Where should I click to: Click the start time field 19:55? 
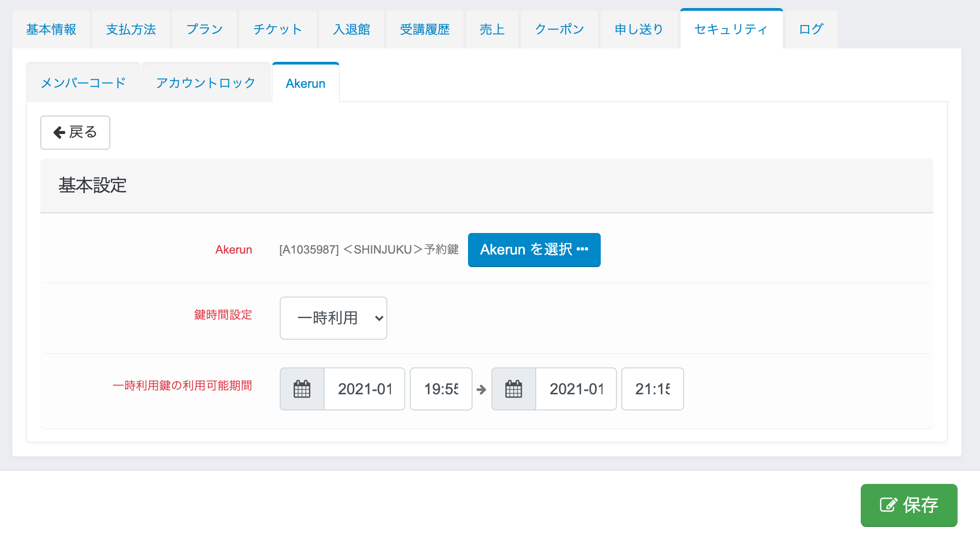click(x=441, y=389)
